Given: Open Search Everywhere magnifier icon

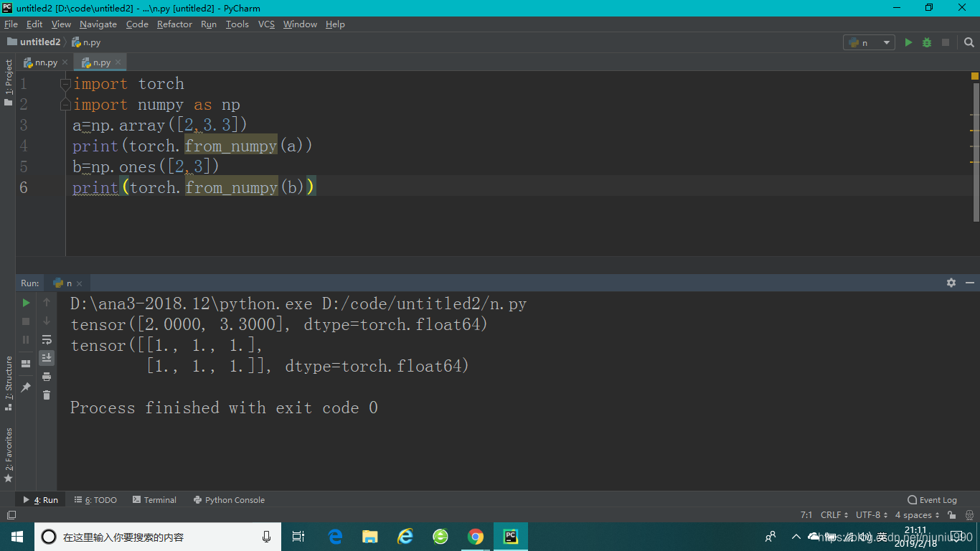Looking at the screenshot, I should click(969, 42).
